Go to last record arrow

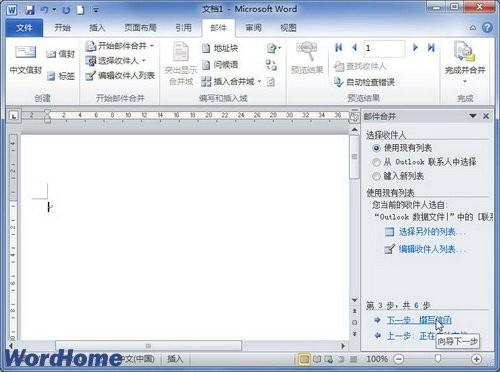click(431, 48)
